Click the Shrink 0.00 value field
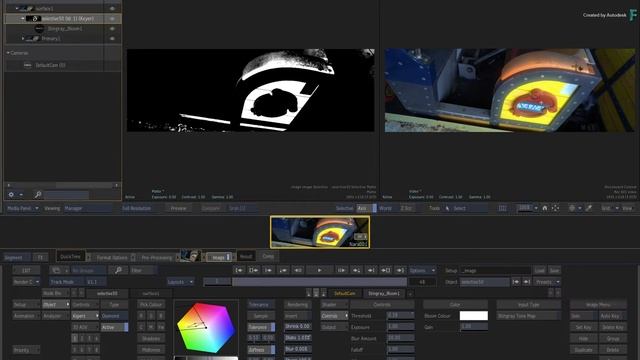 [298, 327]
